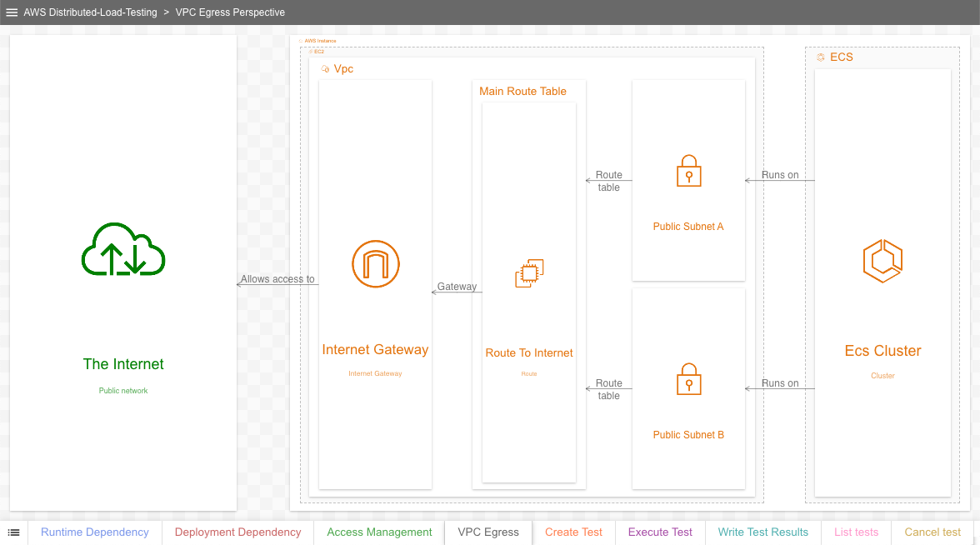Switch to the Deployment Dependency tab
Viewport: 980px width, 545px height.
pos(237,532)
